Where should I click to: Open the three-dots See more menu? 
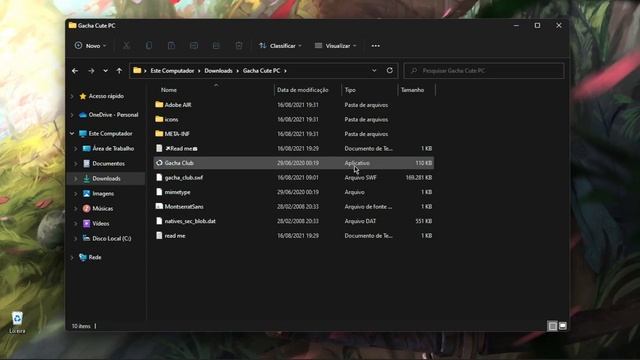(376, 46)
